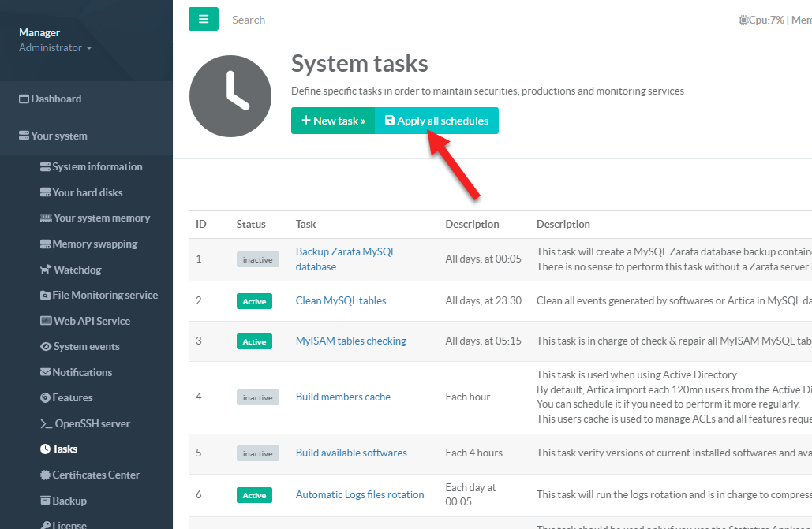Click the Your hard disks drive icon

click(46, 192)
